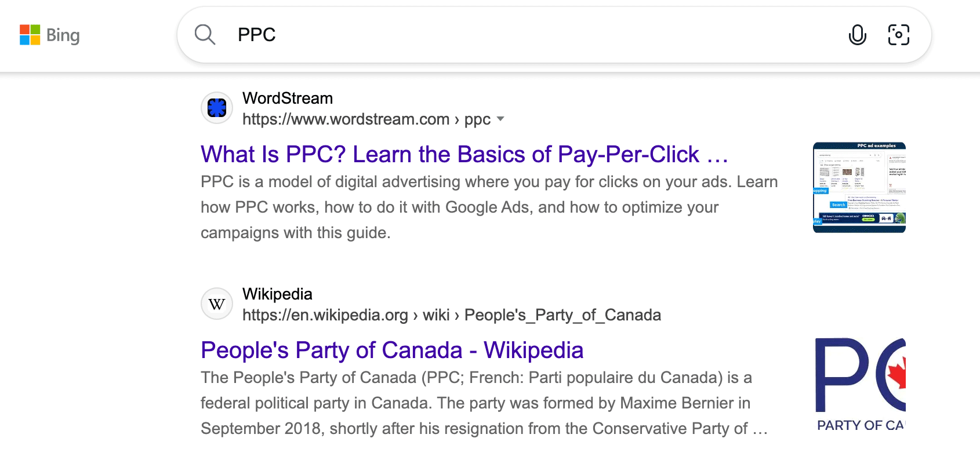Image resolution: width=980 pixels, height=467 pixels.
Task: Click the microphone voice search icon
Action: pos(857,35)
